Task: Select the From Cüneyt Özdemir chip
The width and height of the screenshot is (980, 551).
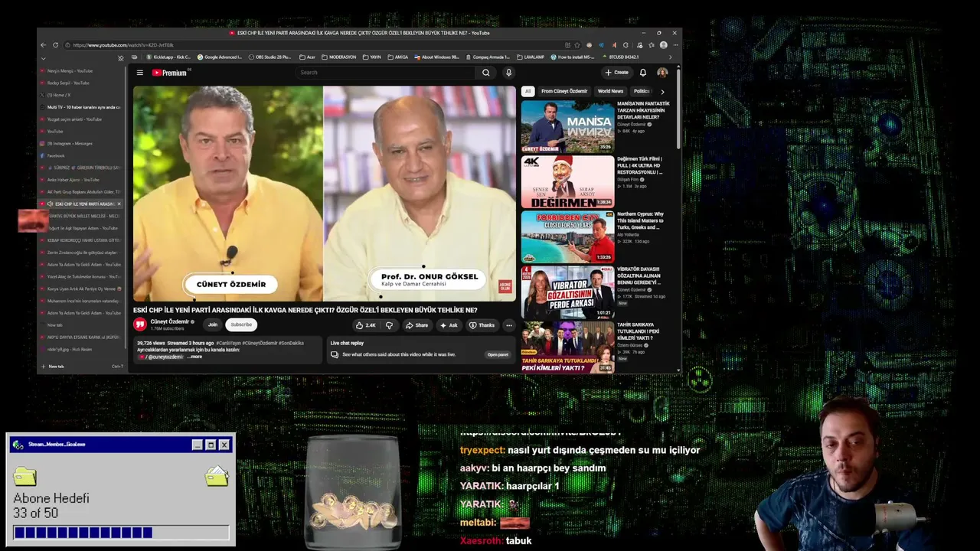Action: (x=564, y=91)
